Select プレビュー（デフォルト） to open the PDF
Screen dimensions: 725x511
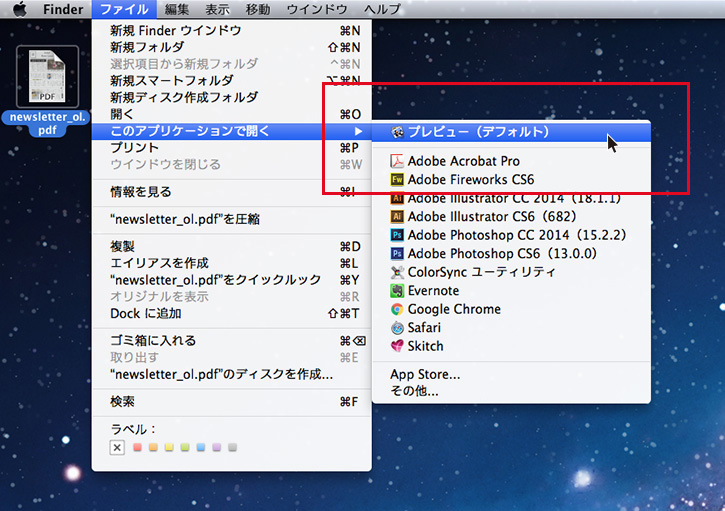477,132
